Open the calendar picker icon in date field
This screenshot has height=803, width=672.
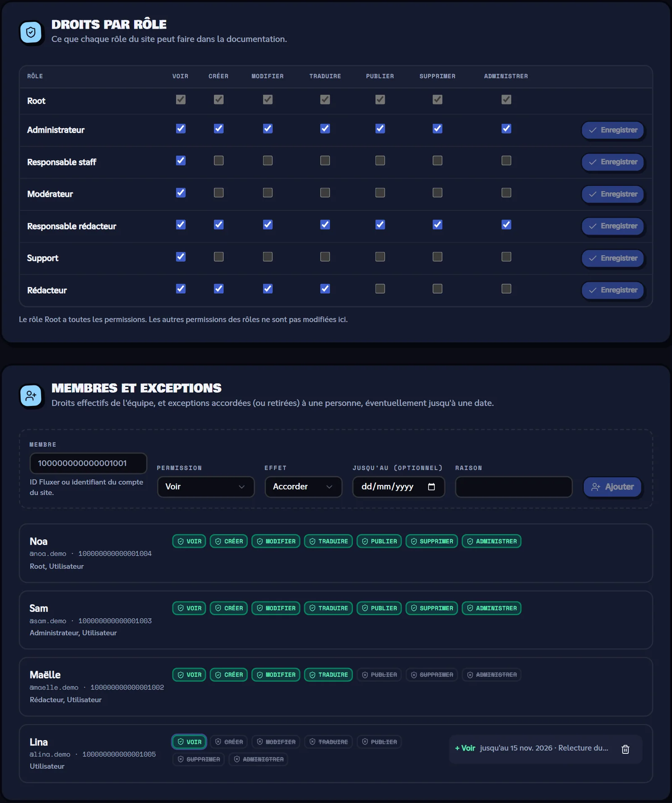(431, 487)
